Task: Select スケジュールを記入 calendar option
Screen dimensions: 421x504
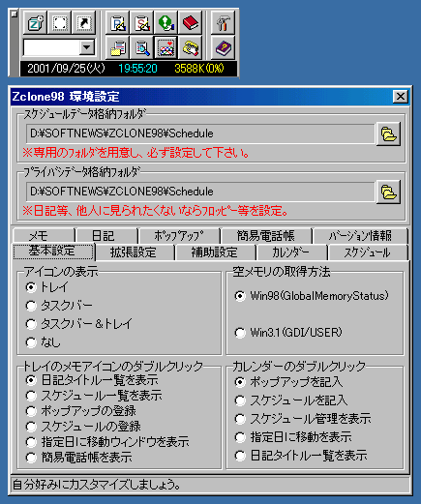Action: (290, 400)
